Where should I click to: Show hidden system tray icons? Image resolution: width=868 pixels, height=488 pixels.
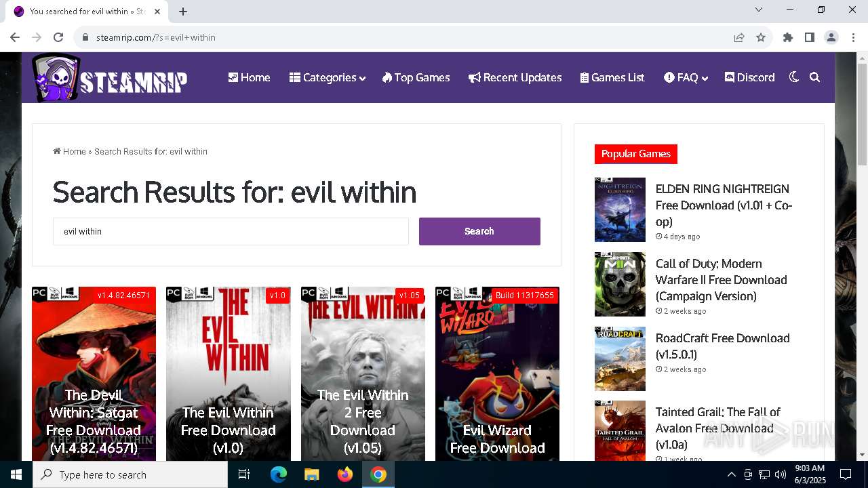[731, 474]
